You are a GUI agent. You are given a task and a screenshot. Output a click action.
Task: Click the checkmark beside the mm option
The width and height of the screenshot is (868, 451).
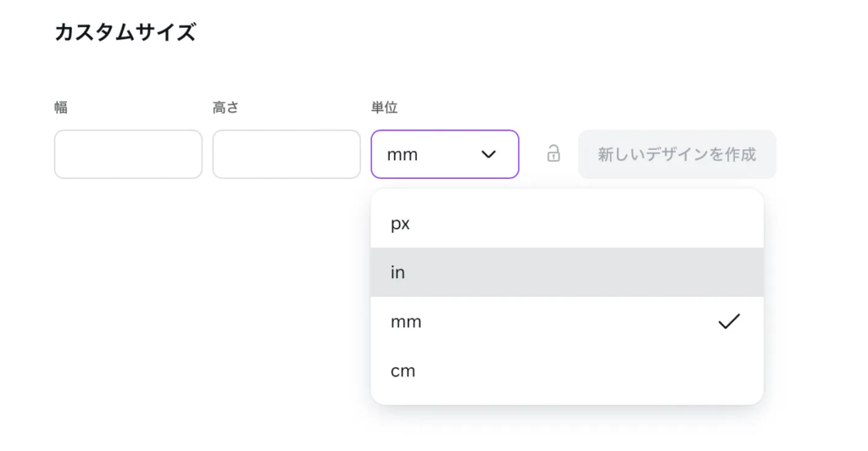pos(728,321)
